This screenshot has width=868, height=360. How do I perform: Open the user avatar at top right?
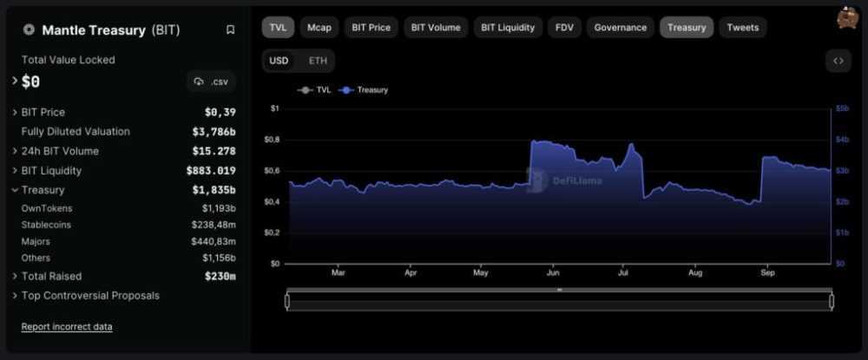point(847,17)
